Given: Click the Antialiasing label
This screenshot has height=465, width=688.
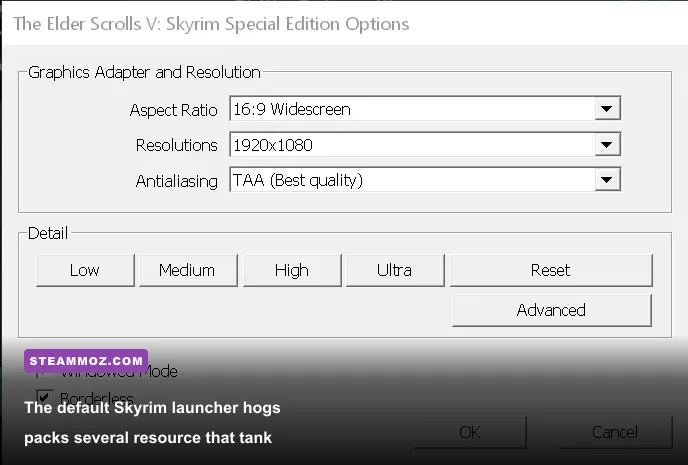Looking at the screenshot, I should (x=176, y=181).
